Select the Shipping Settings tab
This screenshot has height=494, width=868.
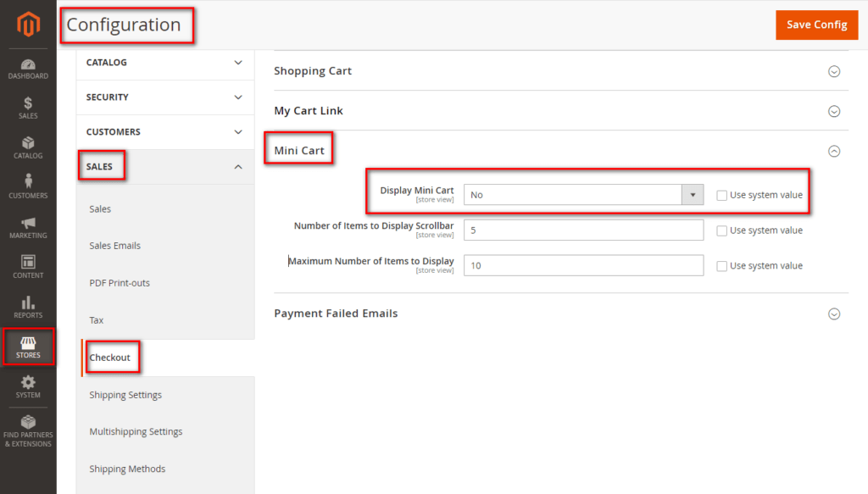point(125,395)
